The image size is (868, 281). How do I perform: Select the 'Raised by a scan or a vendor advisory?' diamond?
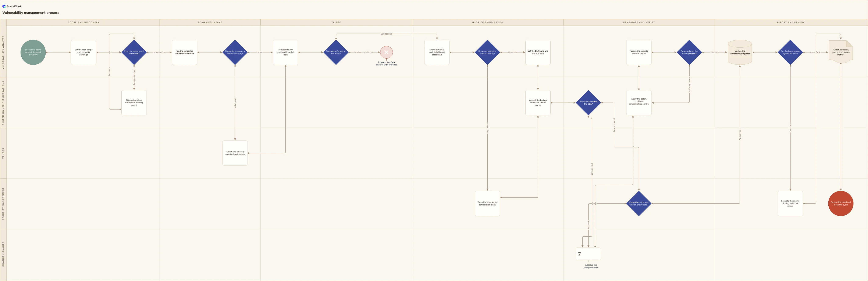(x=235, y=52)
